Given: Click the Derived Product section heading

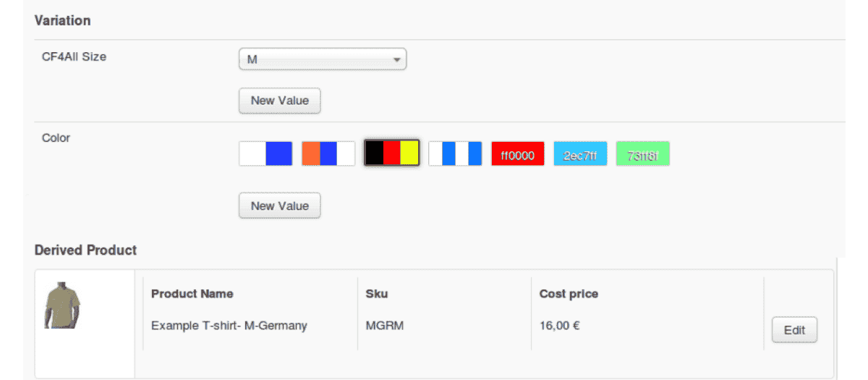Looking at the screenshot, I should click(x=85, y=250).
